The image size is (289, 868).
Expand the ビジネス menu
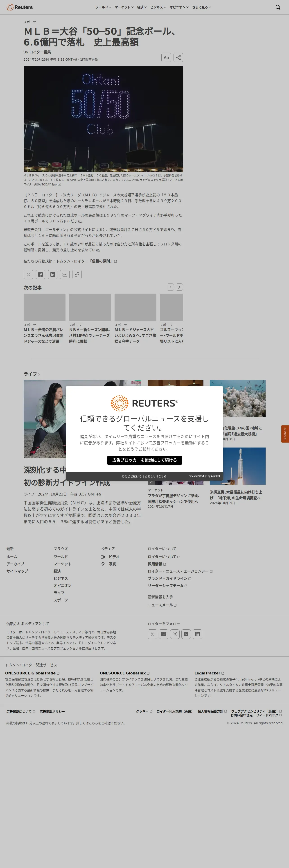158,7
